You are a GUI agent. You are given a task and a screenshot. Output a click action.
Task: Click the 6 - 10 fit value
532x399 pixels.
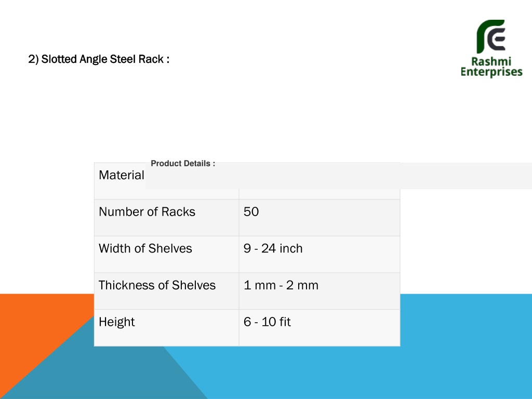pos(267,322)
